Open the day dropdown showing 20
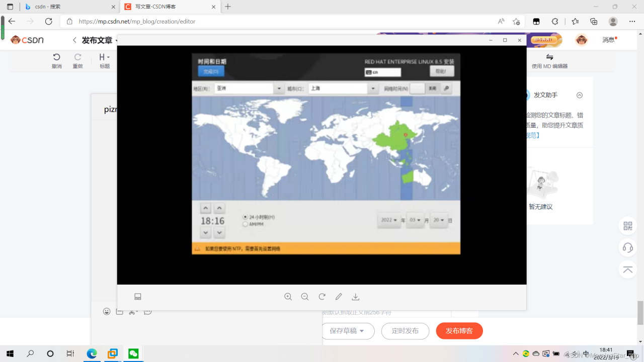The height and width of the screenshot is (362, 644). tap(439, 220)
